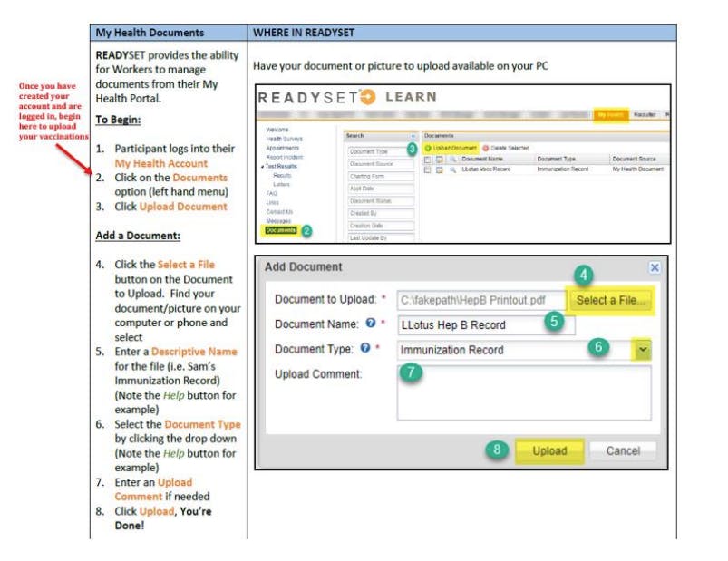Open the My Health tab

[612, 116]
